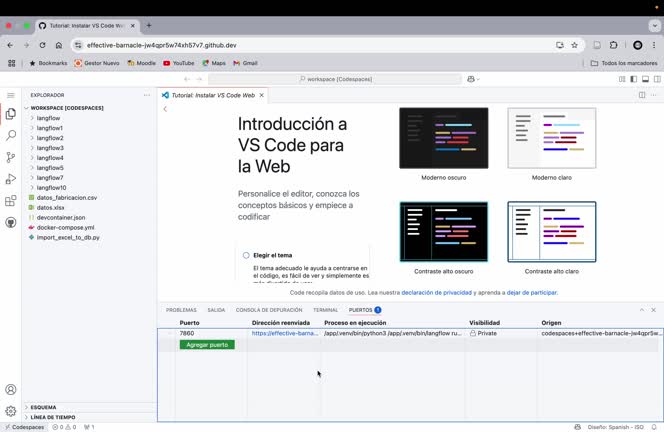Click the split editor icon

(642, 95)
